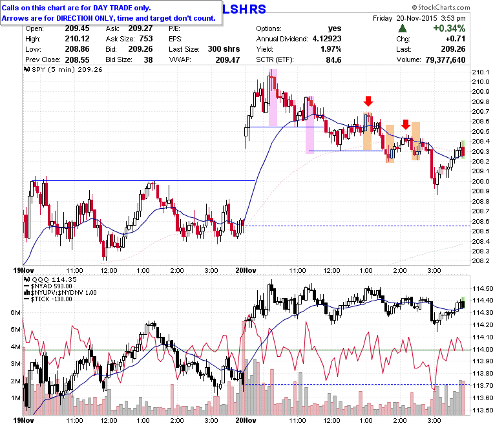Click the Arrows are for DIRECTION ONLY note line
Viewport: 504px width, 426px height.
click(109, 18)
